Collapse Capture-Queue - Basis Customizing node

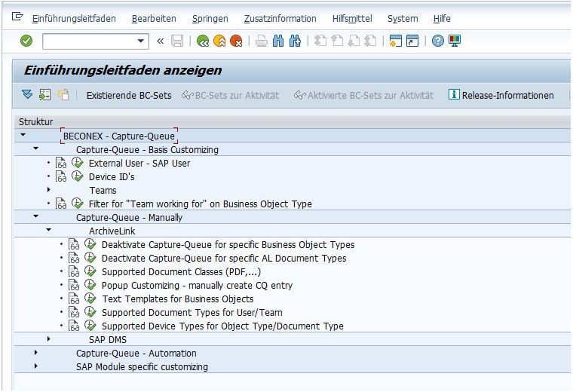(x=36, y=149)
